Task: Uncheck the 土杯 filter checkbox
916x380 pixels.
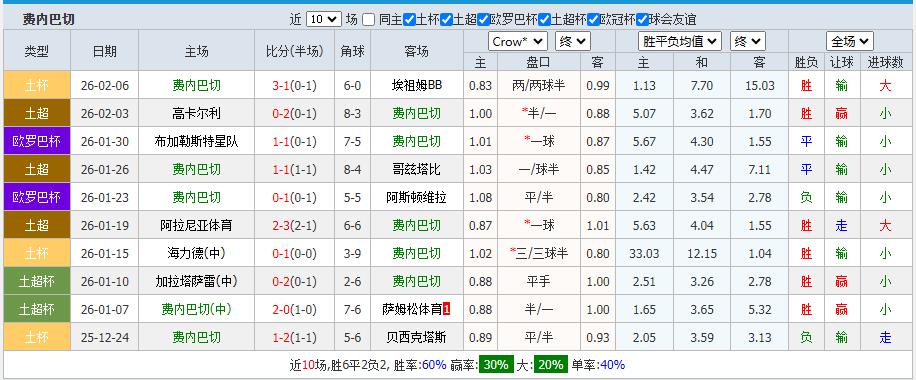Action: [x=409, y=20]
